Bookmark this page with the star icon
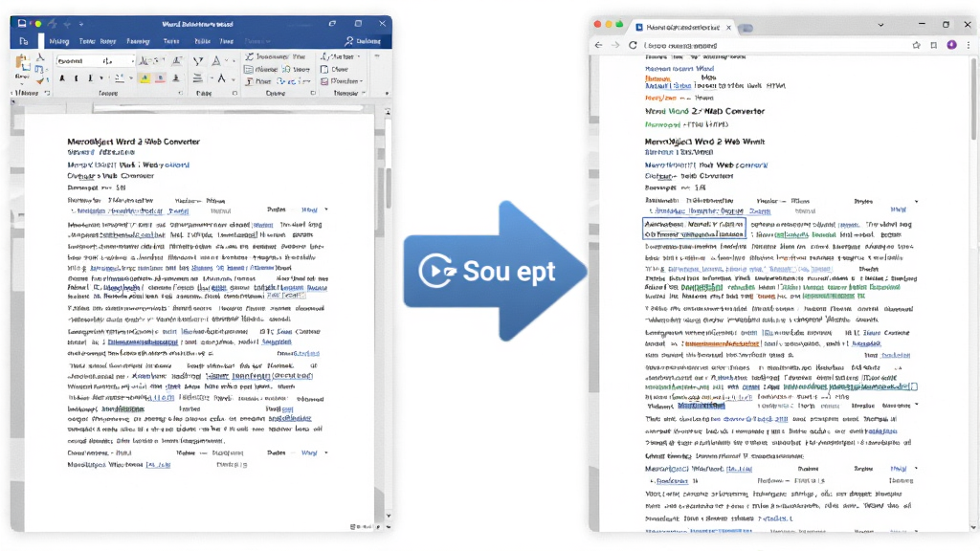 coord(916,45)
